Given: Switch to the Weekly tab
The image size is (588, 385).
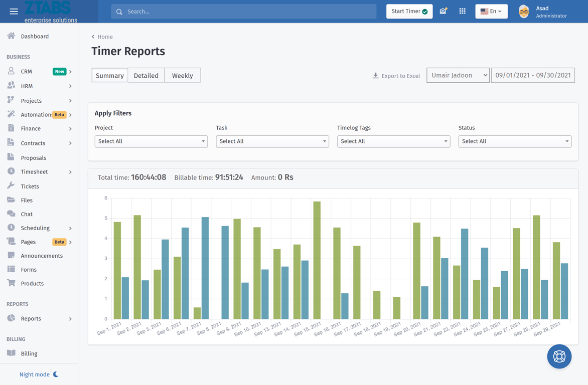Looking at the screenshot, I should 182,75.
